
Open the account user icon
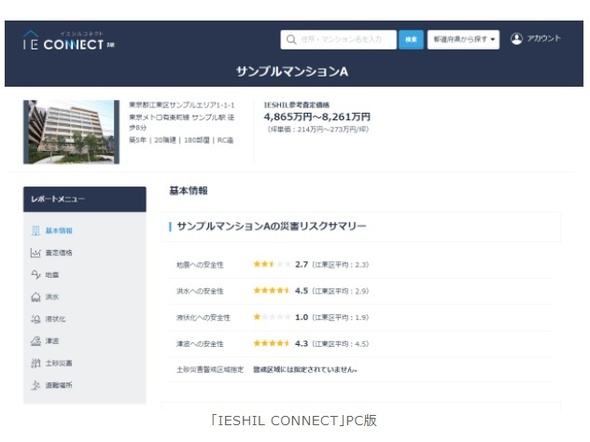pos(517,38)
